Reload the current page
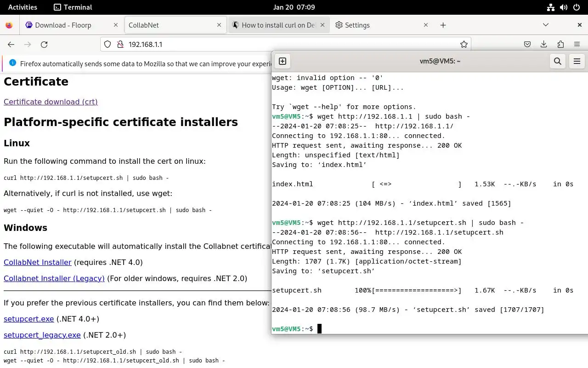Image resolution: width=588 pixels, height=368 pixels. (44, 44)
